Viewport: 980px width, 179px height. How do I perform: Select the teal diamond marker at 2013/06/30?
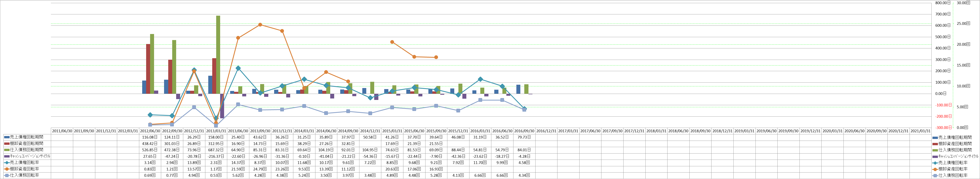coord(238,68)
